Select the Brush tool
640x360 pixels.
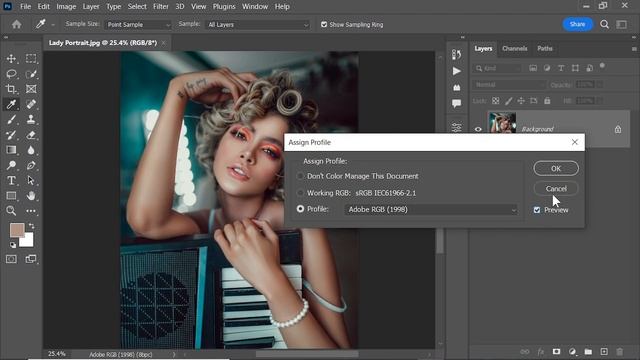click(x=11, y=120)
